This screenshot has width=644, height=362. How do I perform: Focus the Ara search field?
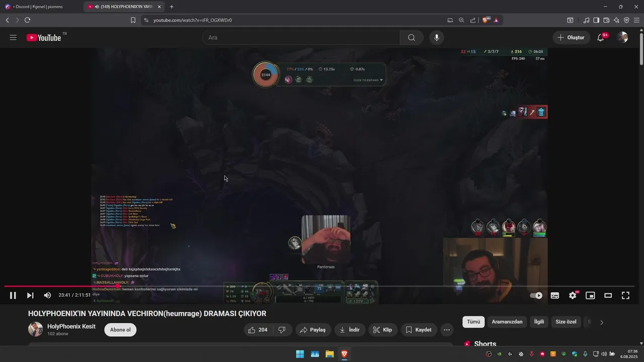click(301, 38)
